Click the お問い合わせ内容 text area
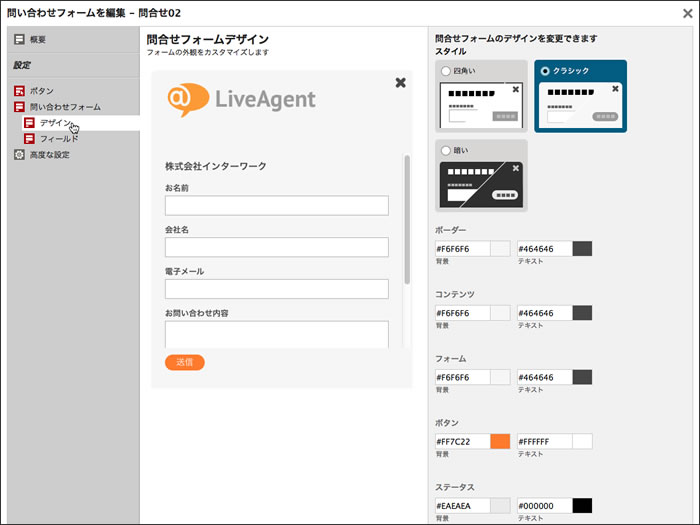 point(277,334)
